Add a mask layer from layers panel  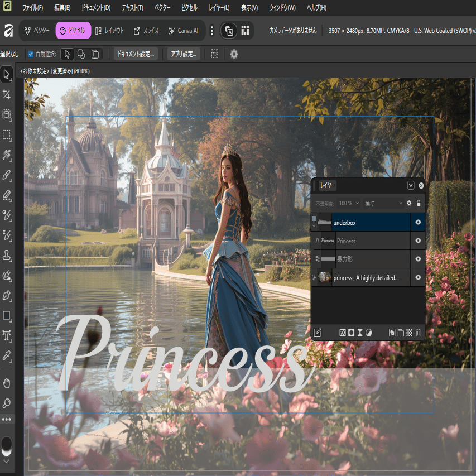[351, 333]
